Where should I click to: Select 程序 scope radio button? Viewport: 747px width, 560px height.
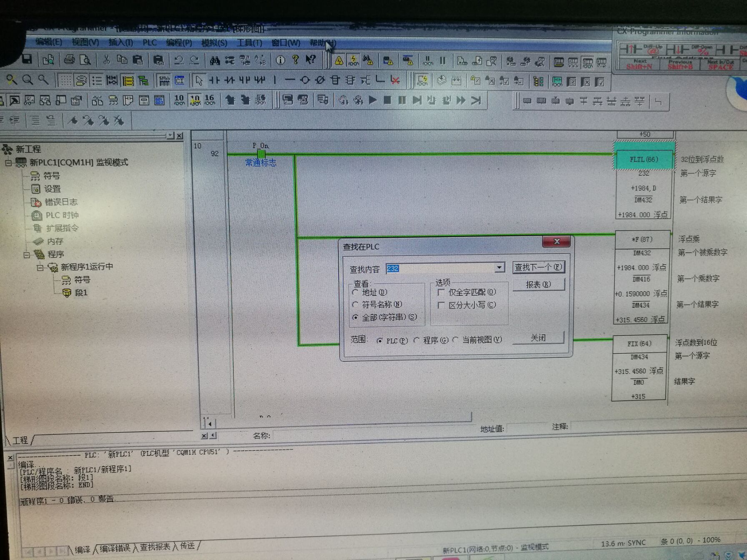(x=416, y=340)
